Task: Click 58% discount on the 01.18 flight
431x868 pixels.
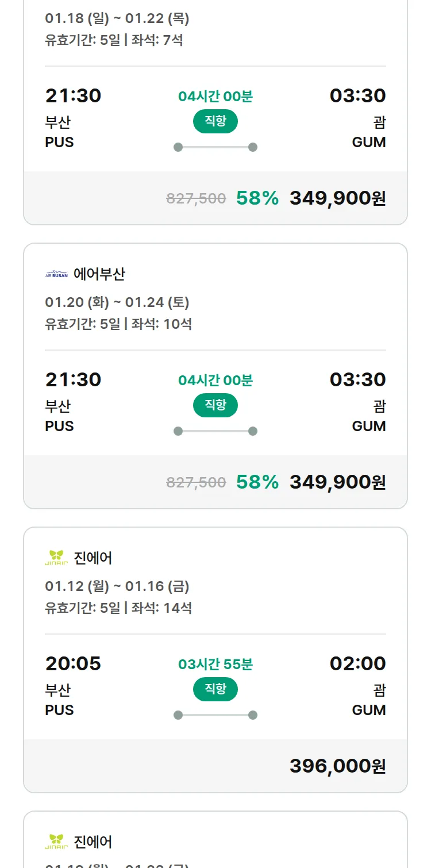Action: click(257, 198)
